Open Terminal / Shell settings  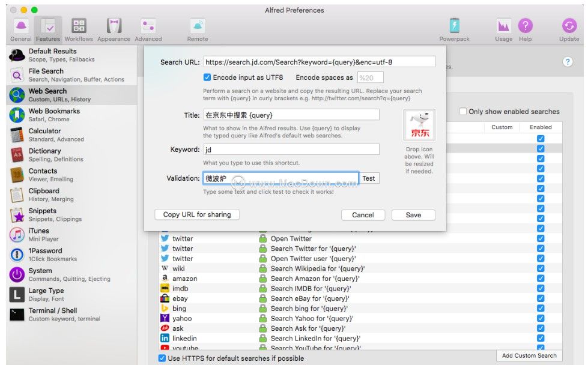click(71, 314)
